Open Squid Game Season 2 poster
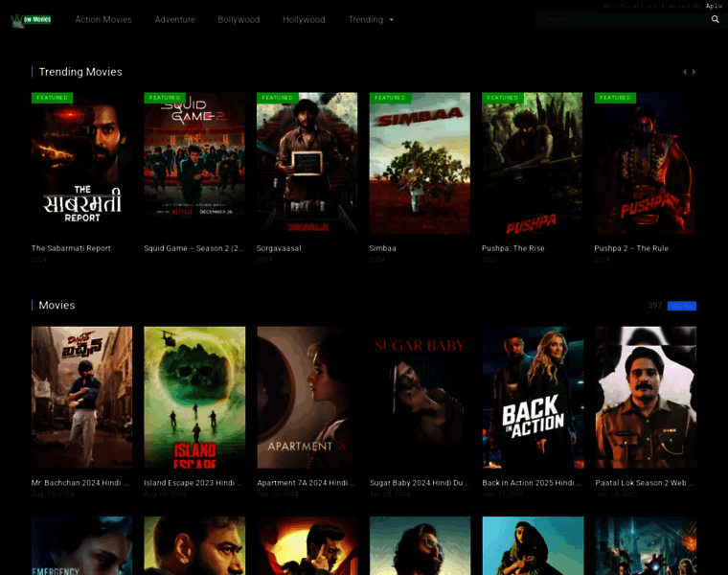The height and width of the screenshot is (575, 728). click(194, 163)
